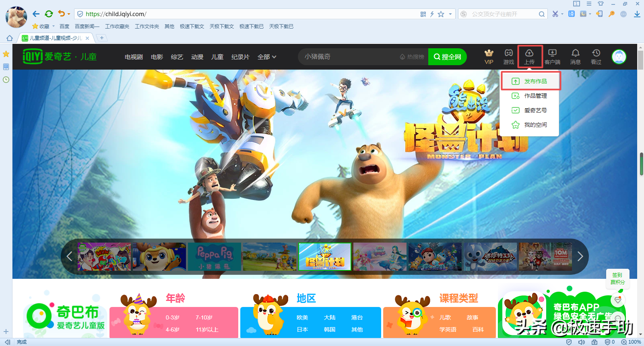The width and height of the screenshot is (644, 346).
Task: Click the 100% zoom level control
Action: 631,342
